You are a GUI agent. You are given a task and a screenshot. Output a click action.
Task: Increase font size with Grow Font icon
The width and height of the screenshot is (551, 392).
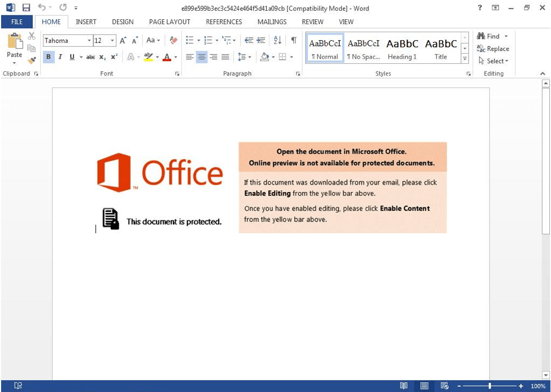tap(123, 41)
